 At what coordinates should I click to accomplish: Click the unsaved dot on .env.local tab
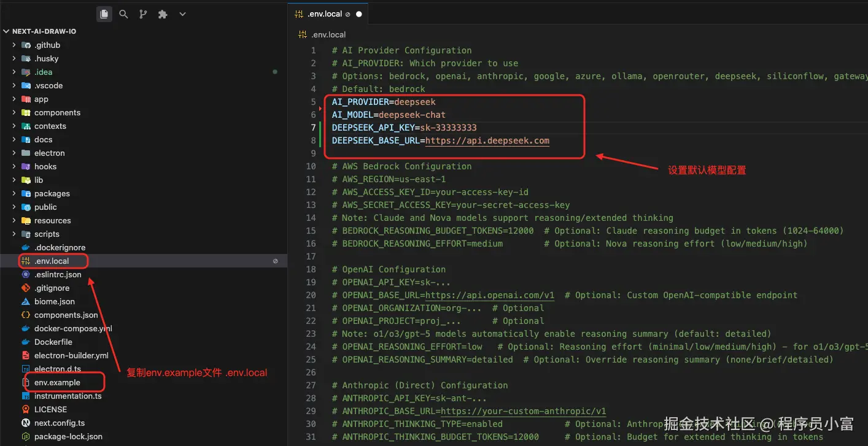point(359,14)
